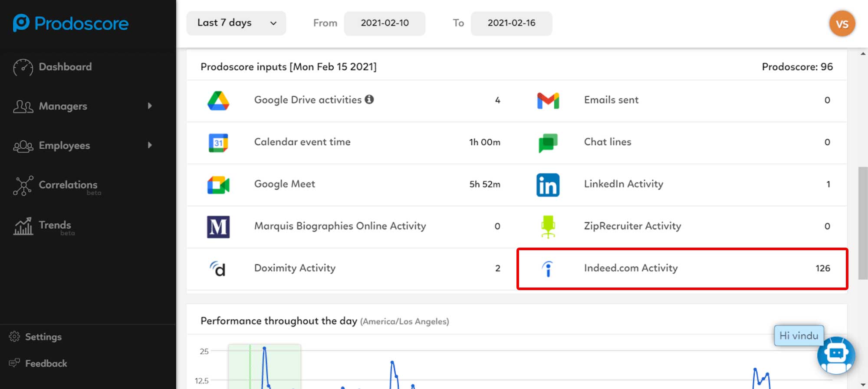This screenshot has width=868, height=389.
Task: Open the Managers menu item
Action: point(63,106)
